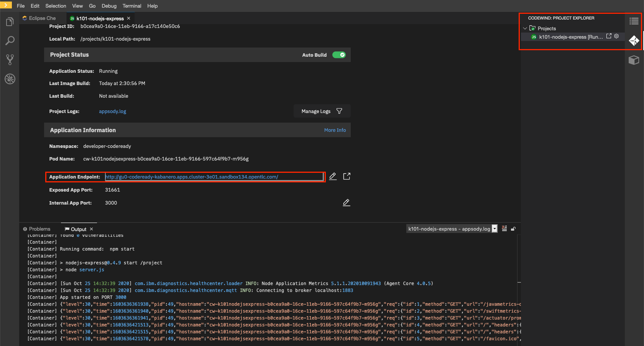The image size is (644, 346).
Task: Collapse the Projects tree node
Action: [x=525, y=28]
